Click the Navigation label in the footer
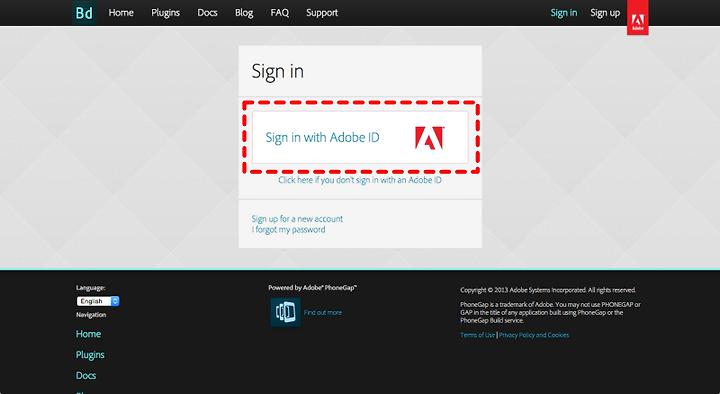Viewport: 720px width, 394px height. (x=91, y=315)
